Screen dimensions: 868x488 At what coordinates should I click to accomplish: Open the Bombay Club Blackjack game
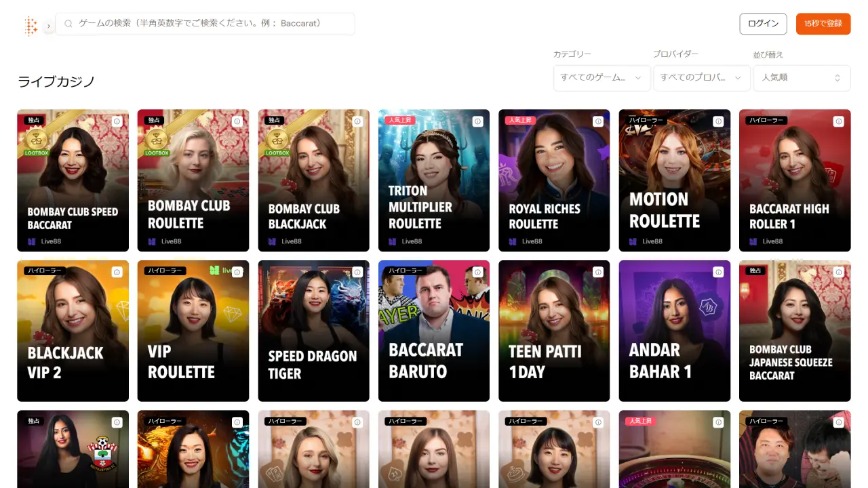(313, 180)
